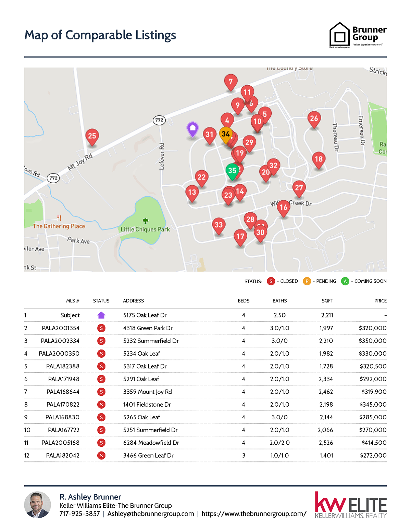The width and height of the screenshot is (411, 532).
Task: Click MLS number PALA2002334
Action: (x=60, y=341)
